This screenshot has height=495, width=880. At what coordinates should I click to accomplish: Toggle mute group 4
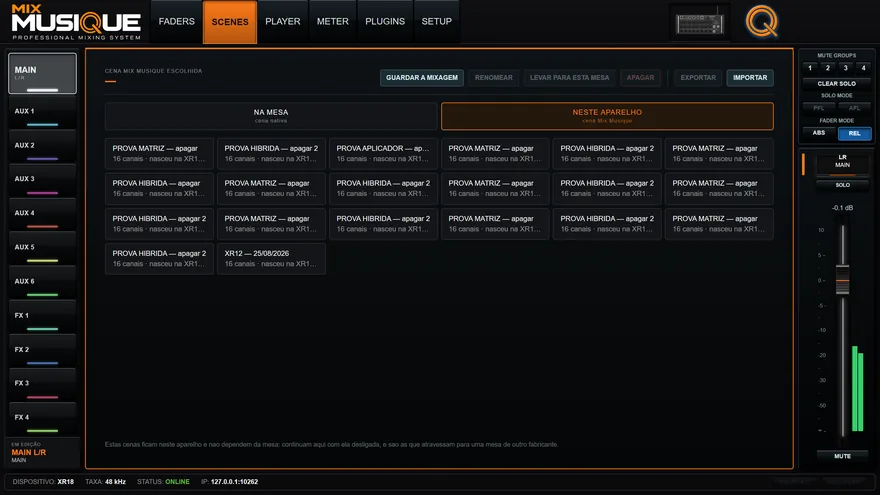(x=863, y=68)
